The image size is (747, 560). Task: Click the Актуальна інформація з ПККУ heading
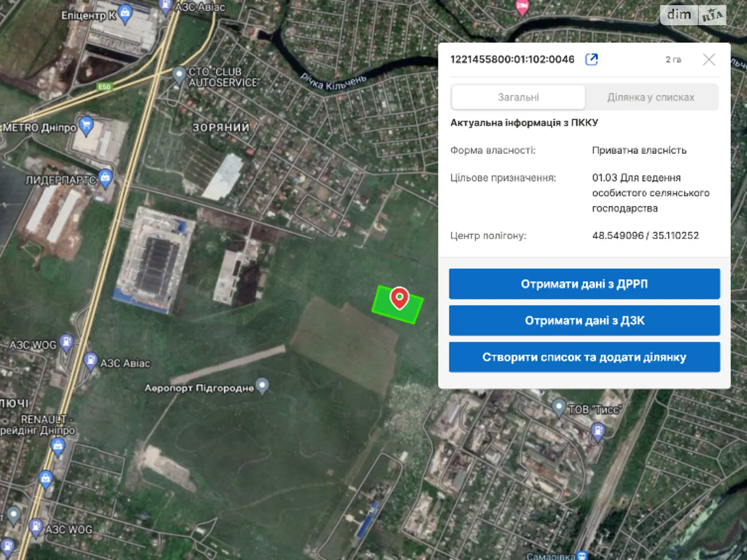click(x=524, y=123)
